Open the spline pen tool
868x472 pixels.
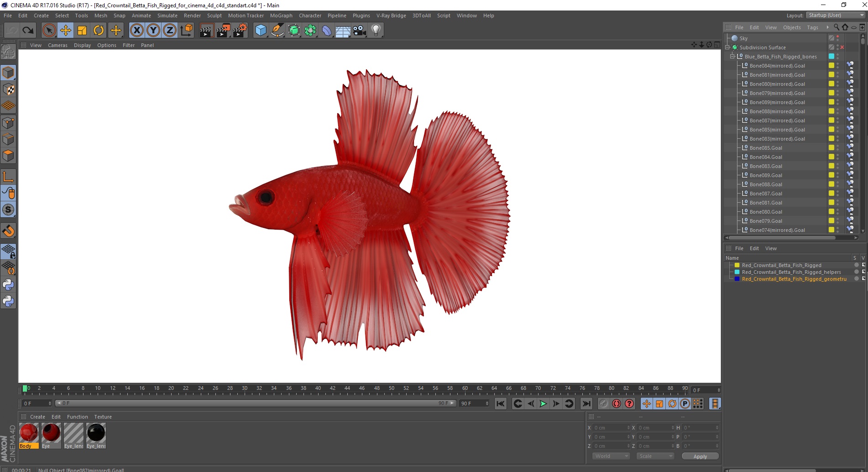click(x=277, y=31)
